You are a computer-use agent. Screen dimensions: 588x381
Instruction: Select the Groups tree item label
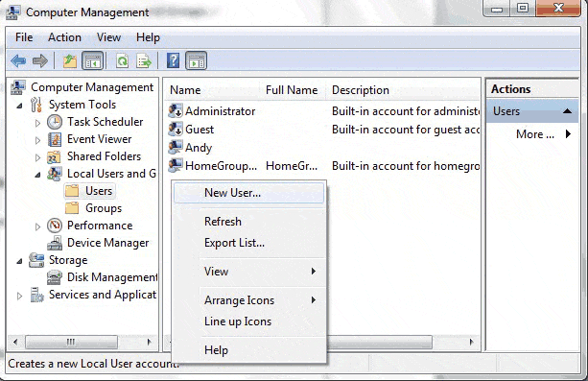[104, 208]
